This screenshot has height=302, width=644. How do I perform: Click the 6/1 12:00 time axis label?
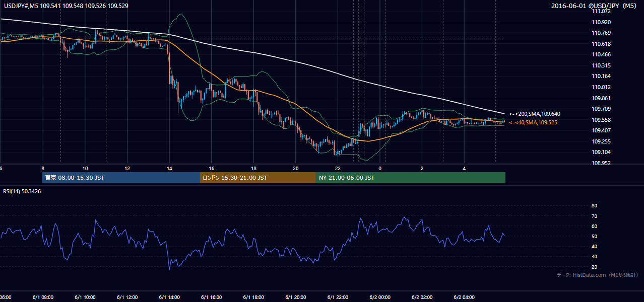(x=127, y=297)
